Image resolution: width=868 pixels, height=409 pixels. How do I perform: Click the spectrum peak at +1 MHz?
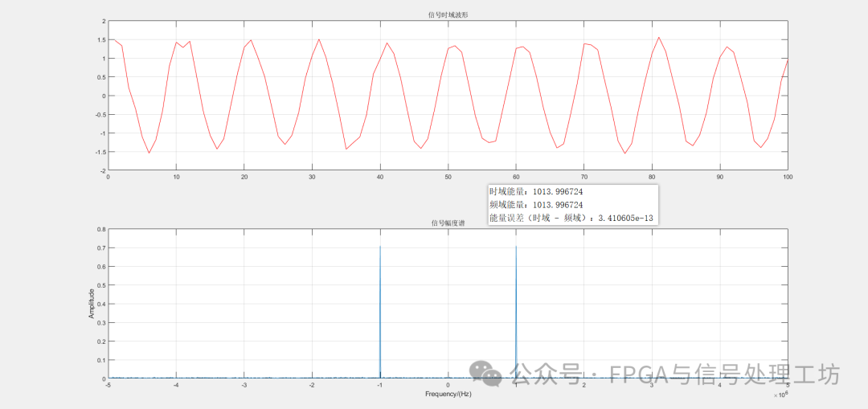[x=516, y=312]
